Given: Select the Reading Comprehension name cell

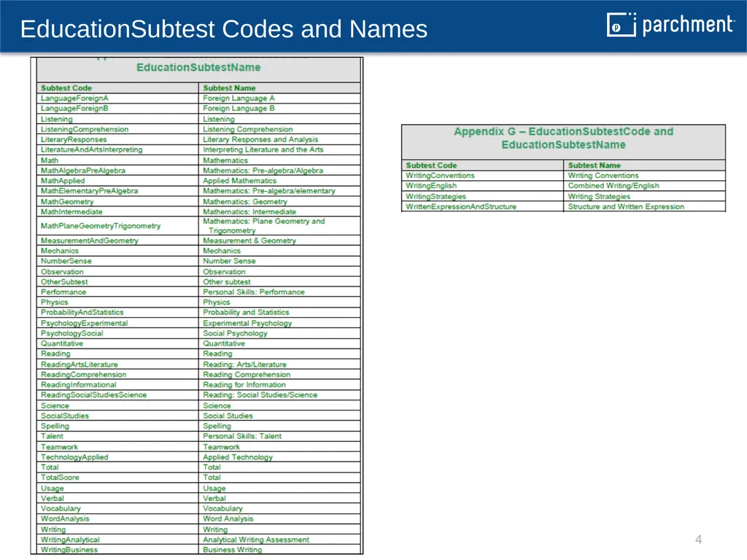Looking at the screenshot, I should (279, 375).
